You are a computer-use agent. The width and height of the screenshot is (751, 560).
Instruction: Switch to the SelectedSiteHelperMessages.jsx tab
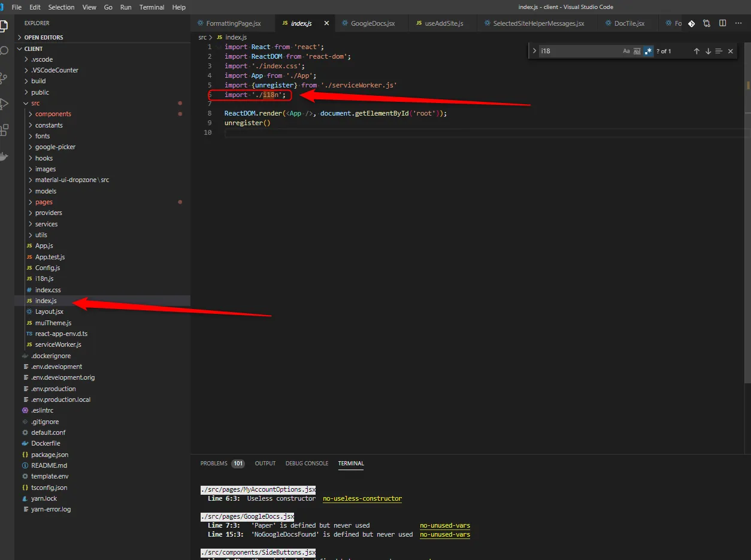tap(538, 23)
